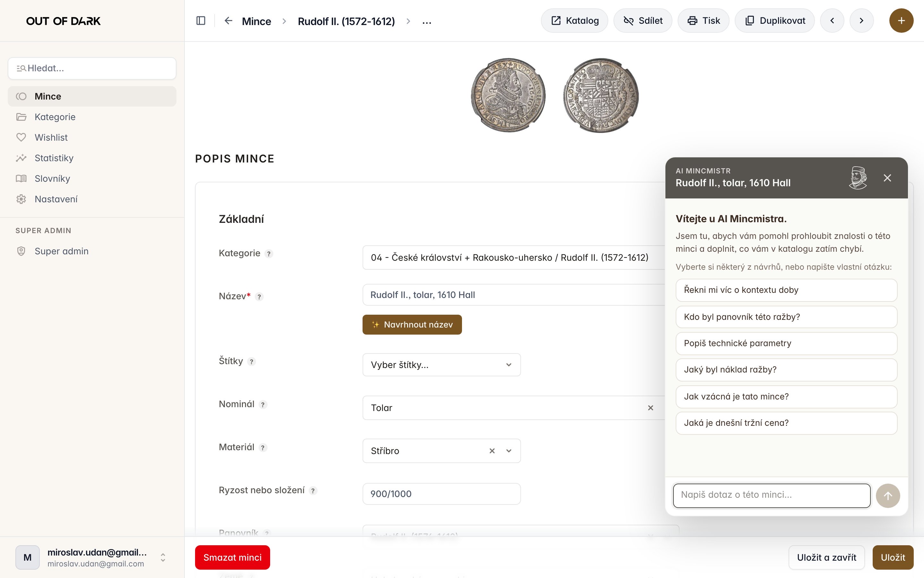
Task: Click the shield icon beside Super admin
Action: coord(21,251)
